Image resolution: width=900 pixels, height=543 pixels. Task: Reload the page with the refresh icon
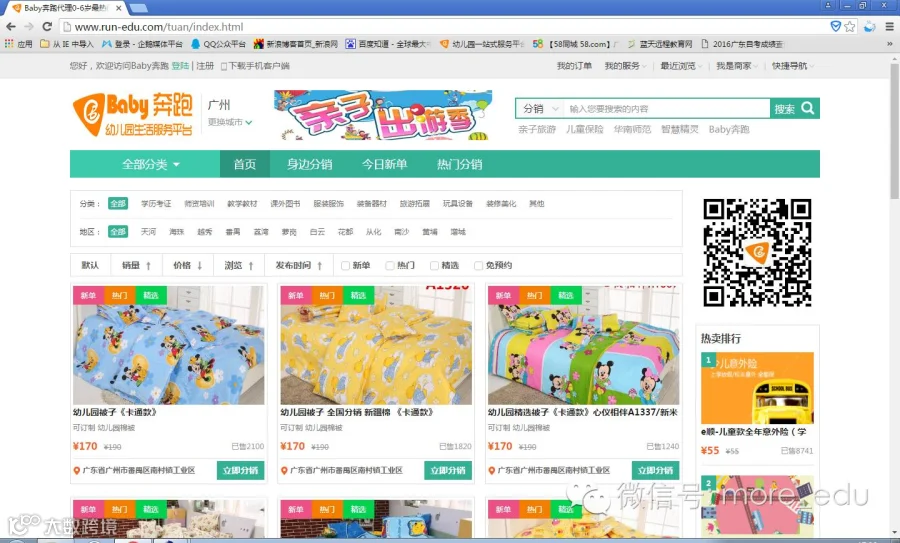coord(47,26)
